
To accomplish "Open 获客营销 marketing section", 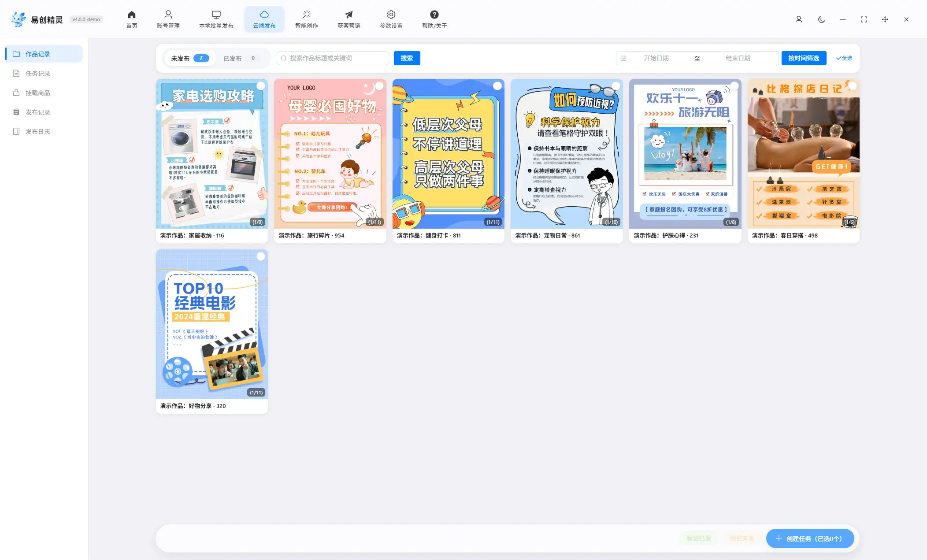I will [x=349, y=19].
